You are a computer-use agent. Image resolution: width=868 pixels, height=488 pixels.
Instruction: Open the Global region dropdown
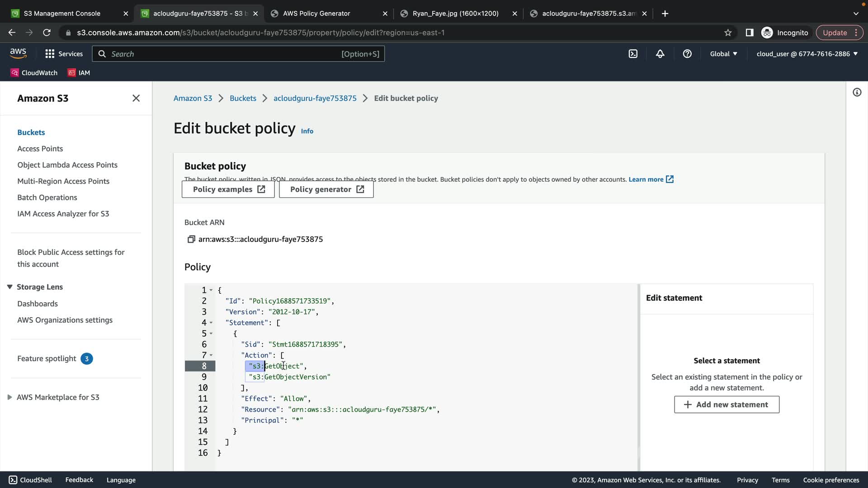(723, 54)
